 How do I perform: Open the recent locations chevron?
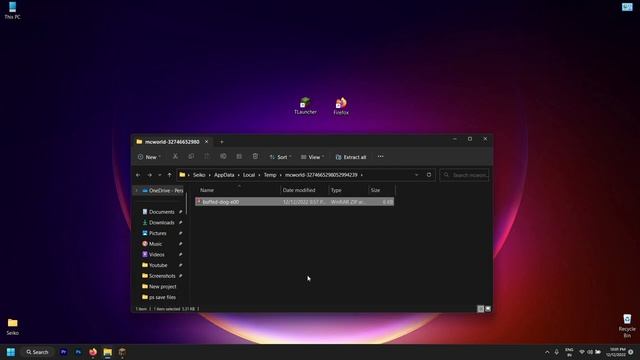160,175
